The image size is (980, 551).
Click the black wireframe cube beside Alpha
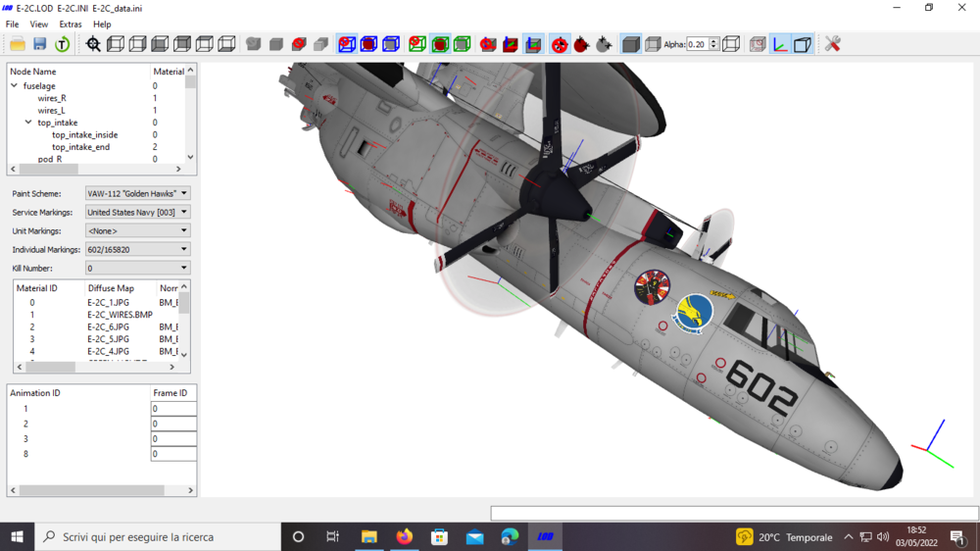click(731, 44)
